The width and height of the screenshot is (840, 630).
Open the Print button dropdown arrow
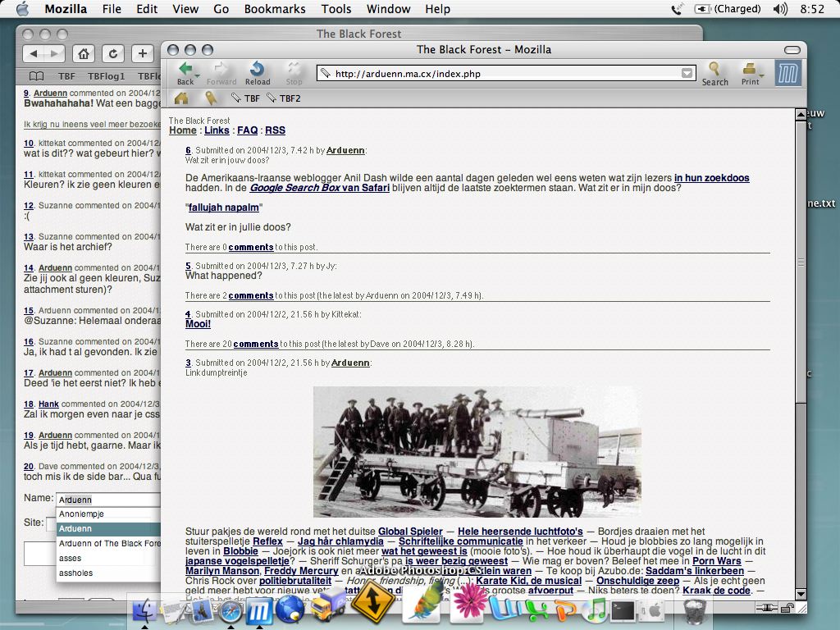(761, 75)
